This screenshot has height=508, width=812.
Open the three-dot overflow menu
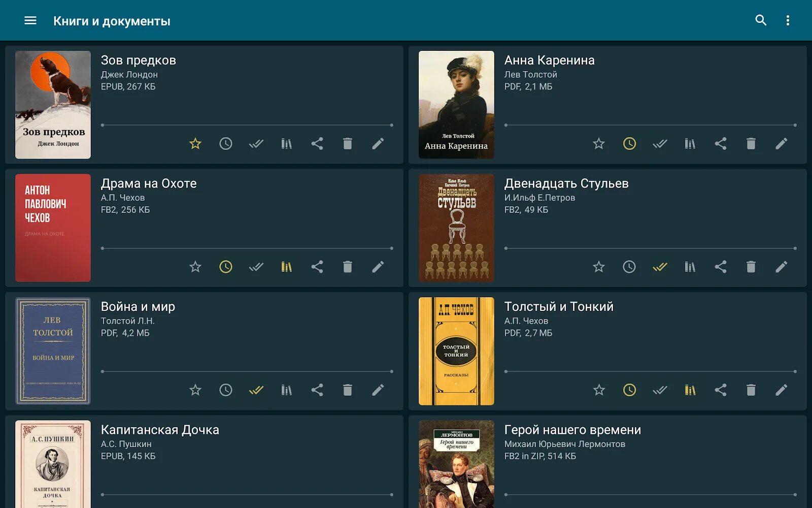(x=788, y=20)
